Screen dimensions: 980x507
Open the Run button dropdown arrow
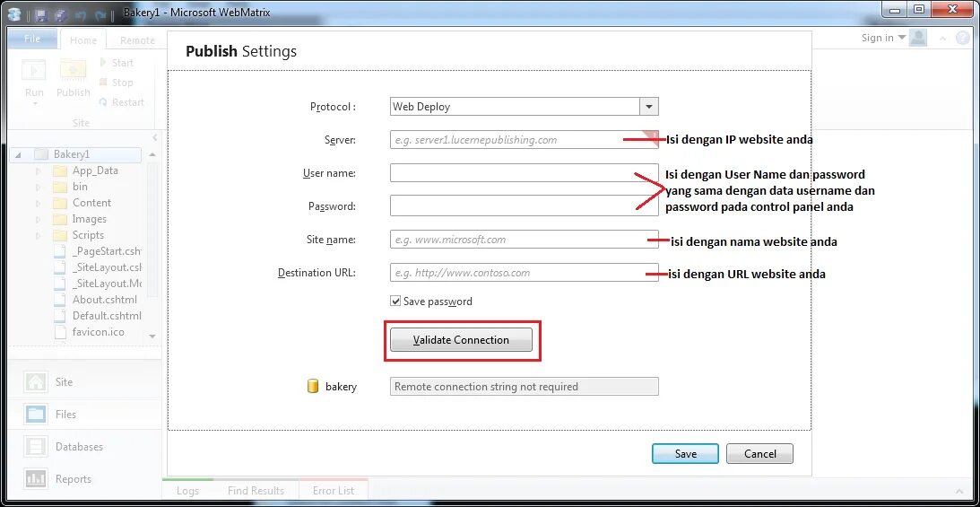34,104
